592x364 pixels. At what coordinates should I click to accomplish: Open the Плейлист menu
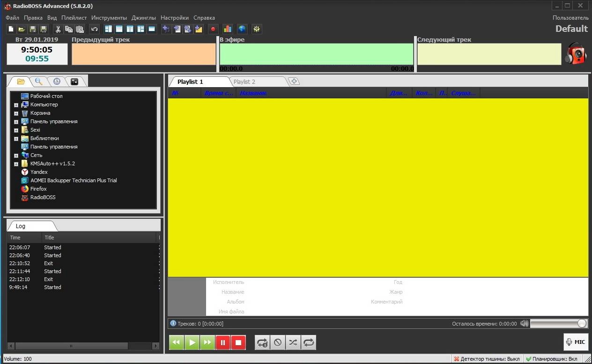coord(74,18)
